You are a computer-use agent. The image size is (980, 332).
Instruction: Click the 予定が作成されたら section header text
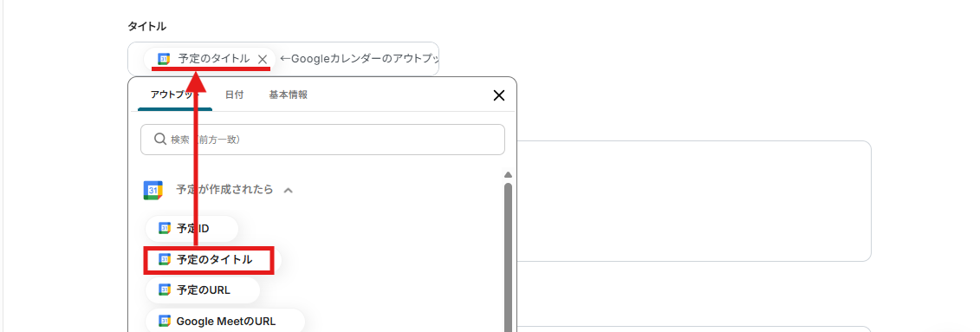click(x=225, y=190)
